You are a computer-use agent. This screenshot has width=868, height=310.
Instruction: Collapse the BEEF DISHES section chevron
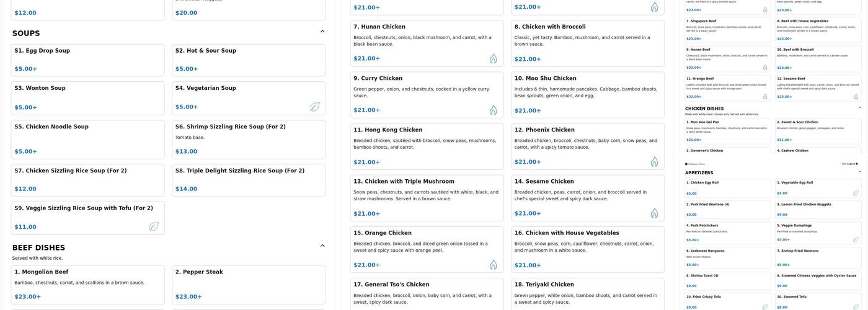pyautogui.click(x=322, y=246)
